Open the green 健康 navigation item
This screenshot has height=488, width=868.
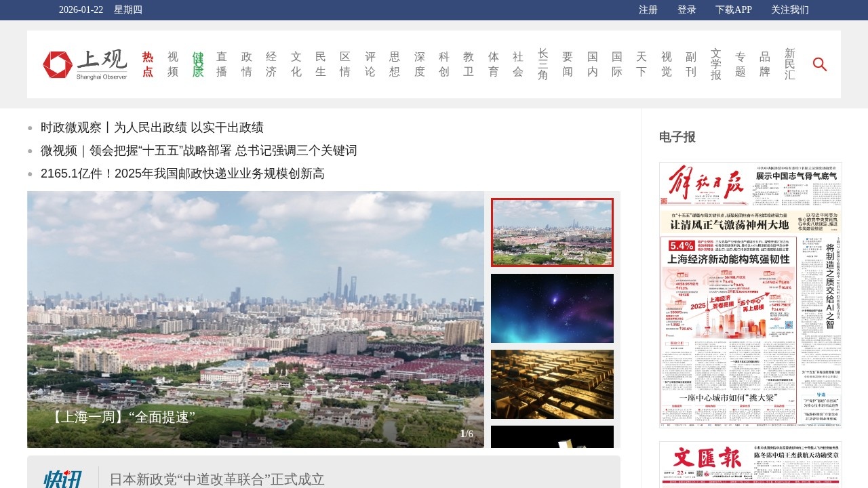pyautogui.click(x=197, y=64)
